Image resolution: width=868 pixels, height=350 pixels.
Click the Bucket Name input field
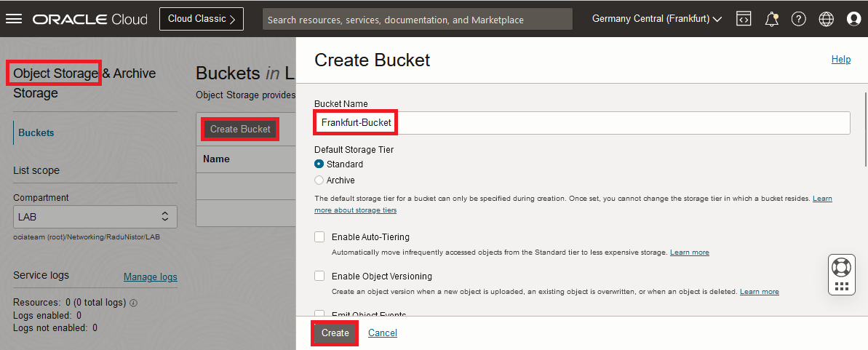(582, 123)
